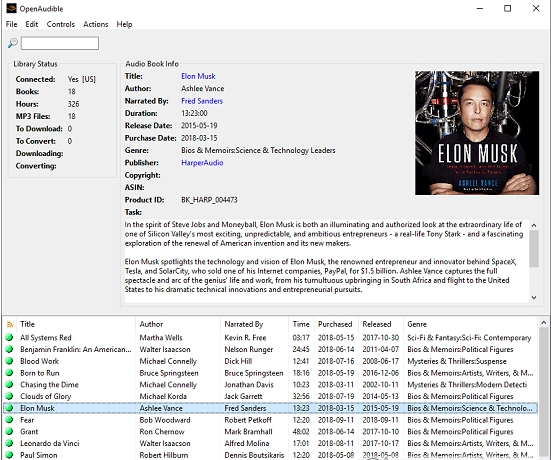Click book list scrollbar up arrow
Viewport: 551px width, 460px height.
[x=544, y=322]
